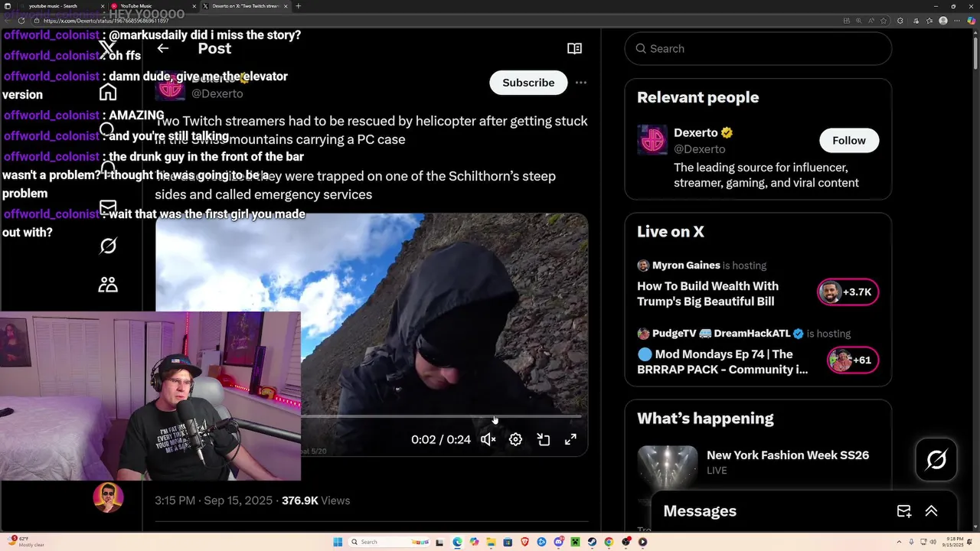Image resolution: width=980 pixels, height=551 pixels.
Task: Open clock and date 9:18 PM
Action: tap(954, 542)
